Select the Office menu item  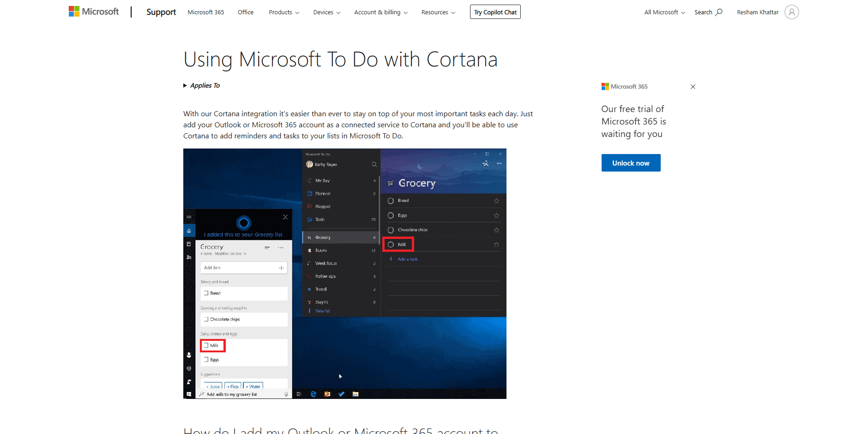tap(245, 12)
